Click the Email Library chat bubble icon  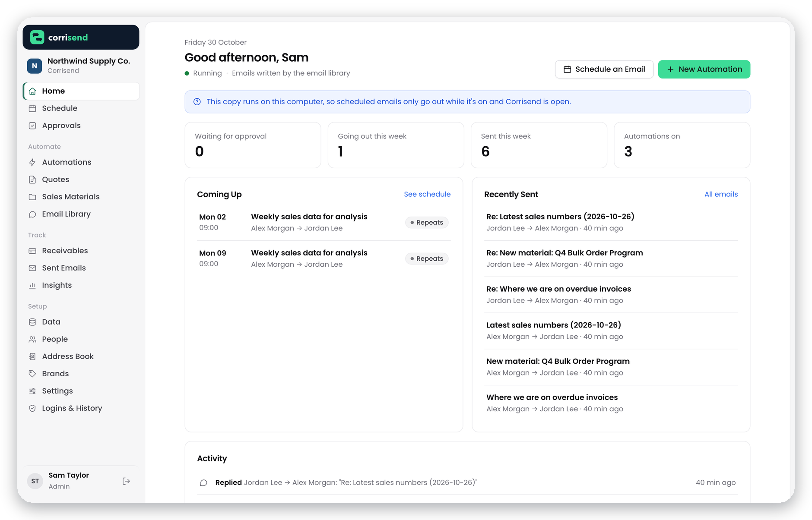coord(32,214)
